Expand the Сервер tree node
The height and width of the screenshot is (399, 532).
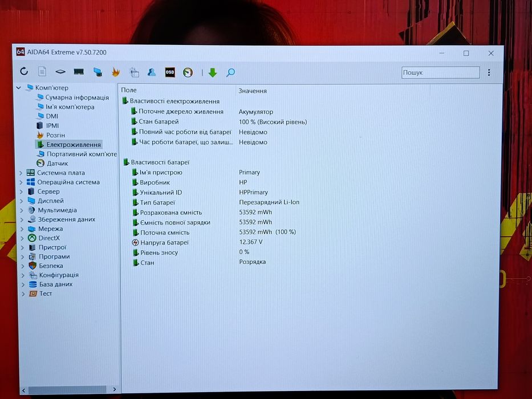coord(21,192)
